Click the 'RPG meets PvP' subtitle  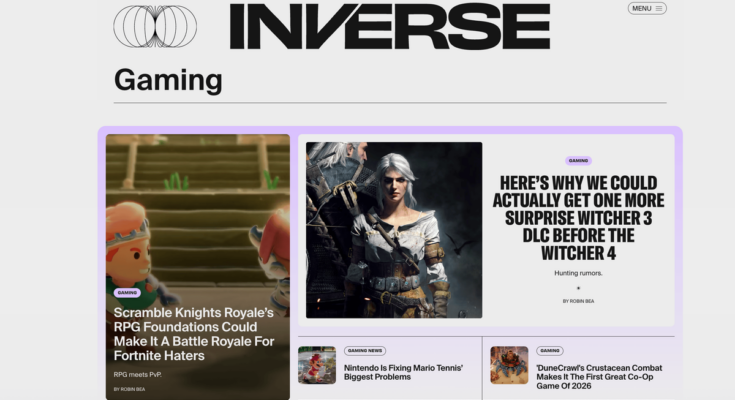[x=139, y=375]
